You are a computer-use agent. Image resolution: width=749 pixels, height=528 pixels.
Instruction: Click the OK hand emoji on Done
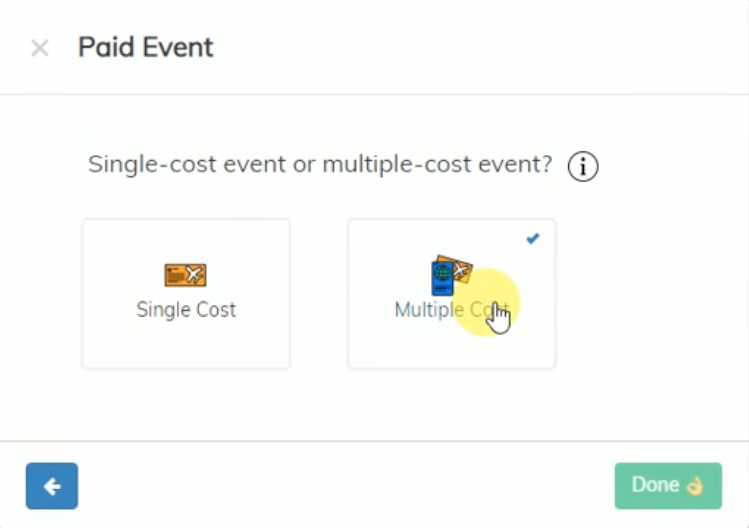coord(695,486)
